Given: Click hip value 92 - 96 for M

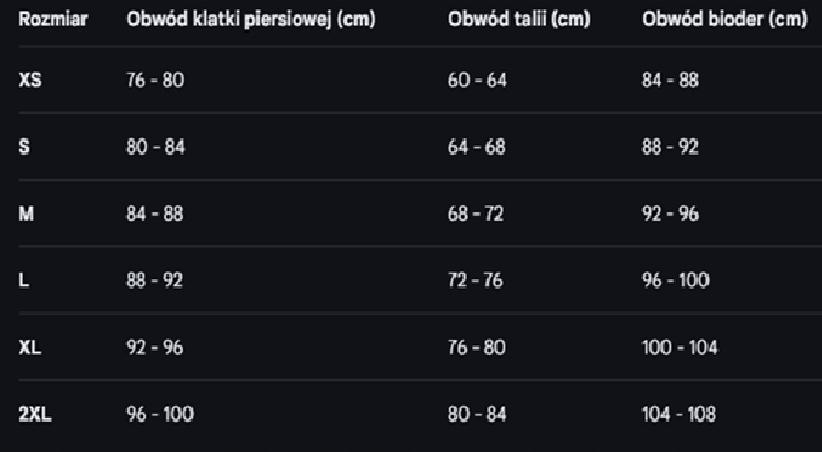Looking at the screenshot, I should [x=670, y=214].
